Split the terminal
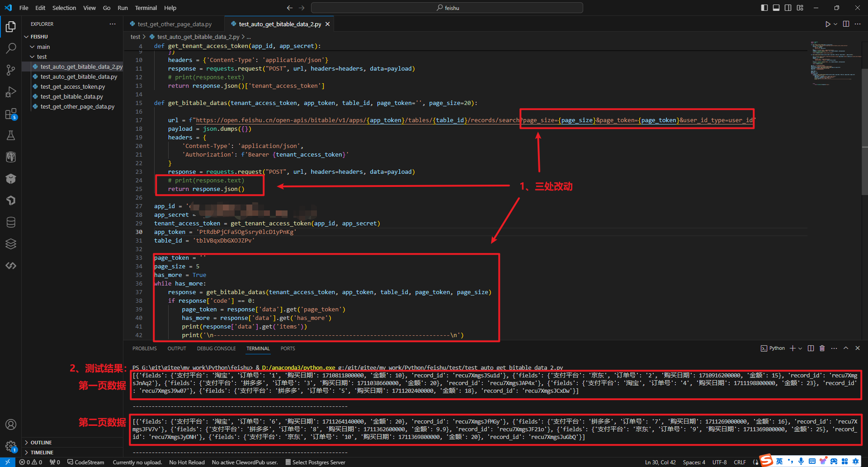Viewport: 868px width, 467px height. tap(811, 348)
